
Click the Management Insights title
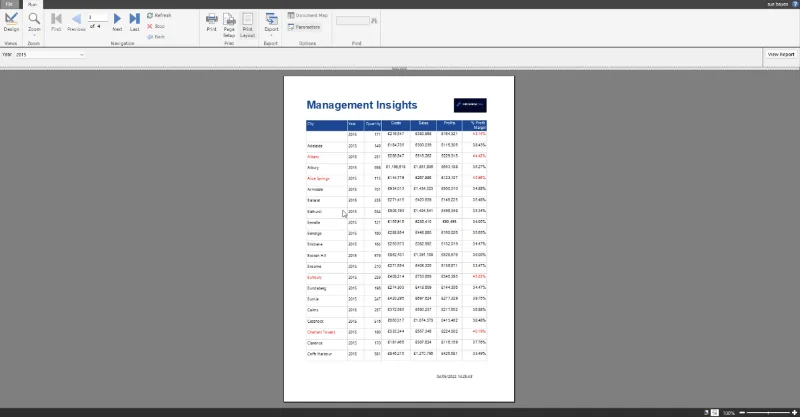point(362,105)
